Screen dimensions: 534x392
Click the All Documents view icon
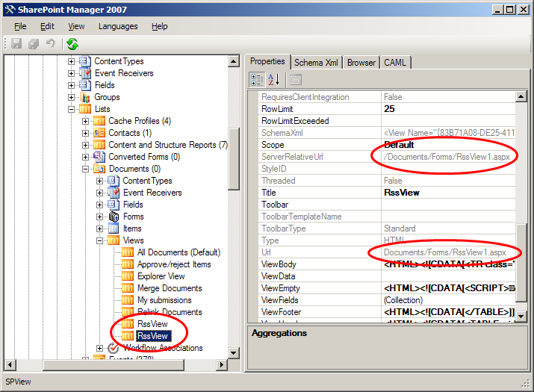pyautogui.click(x=128, y=252)
